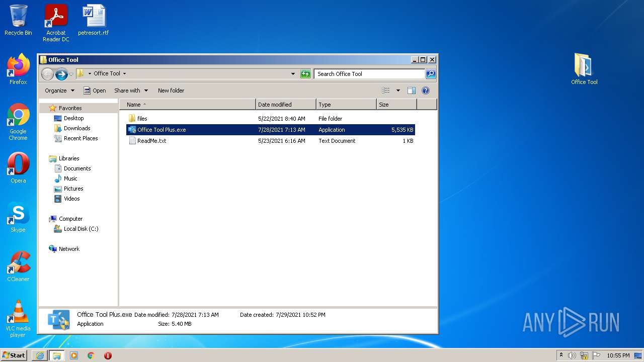Open Explorer help question mark icon

426,90
